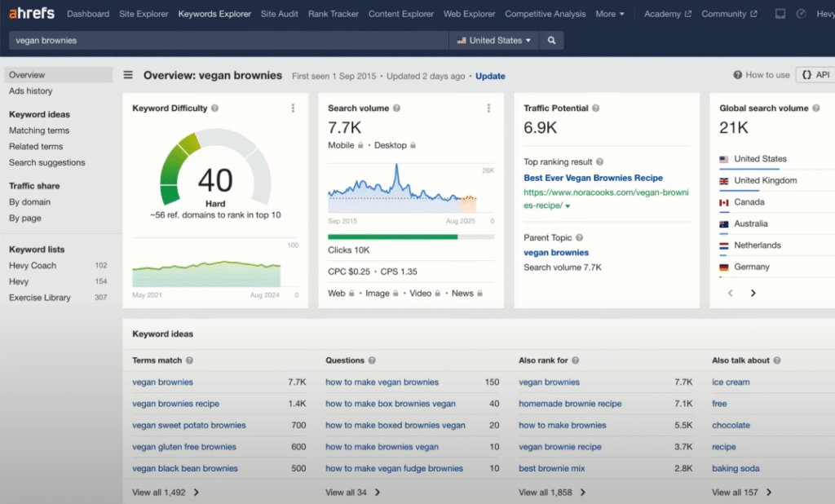This screenshot has width=835, height=504.
Task: Open Site Audit
Action: pos(280,14)
